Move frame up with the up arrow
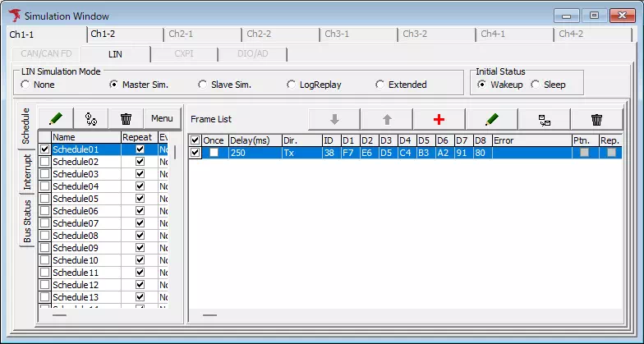The image size is (644, 344). click(x=386, y=119)
